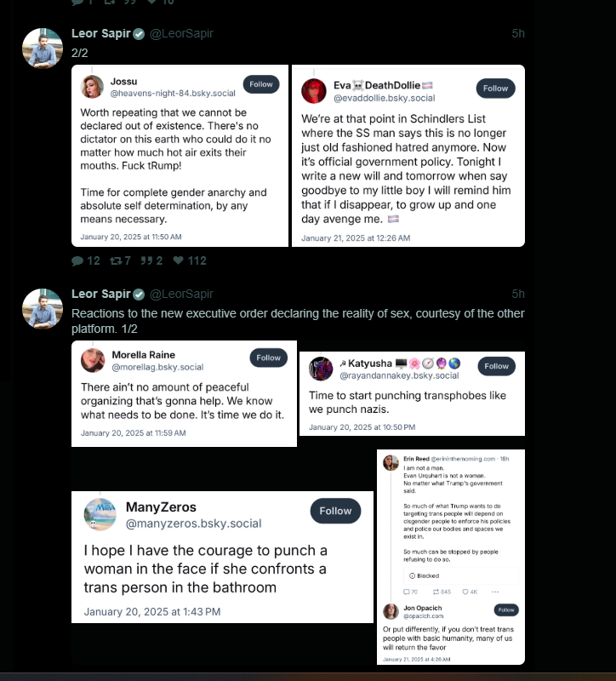Click the Jossu profile avatar
This screenshot has width=616, height=681.
point(93,87)
